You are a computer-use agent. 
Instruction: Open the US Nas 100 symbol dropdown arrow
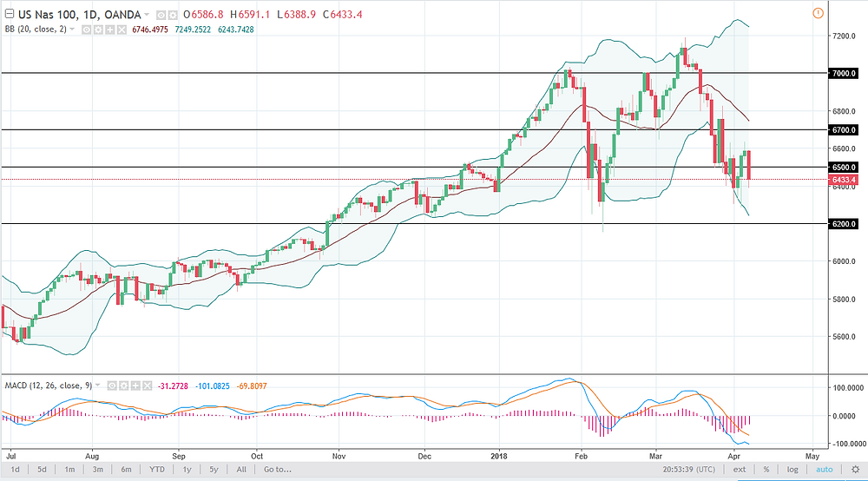[x=147, y=15]
